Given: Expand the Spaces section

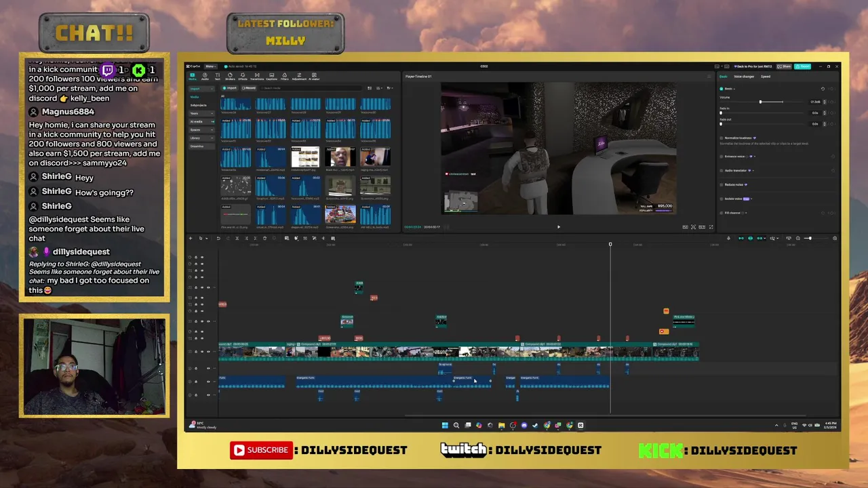Looking at the screenshot, I should 201,129.
